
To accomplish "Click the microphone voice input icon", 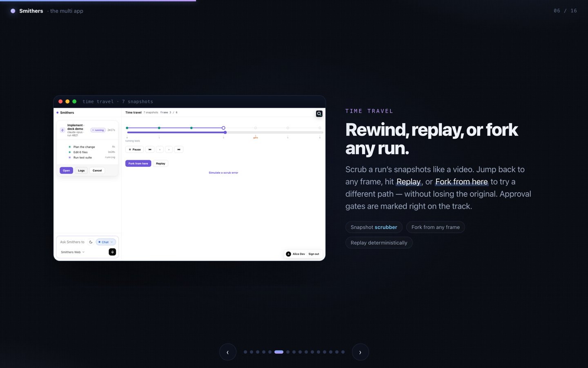I will coord(112,252).
